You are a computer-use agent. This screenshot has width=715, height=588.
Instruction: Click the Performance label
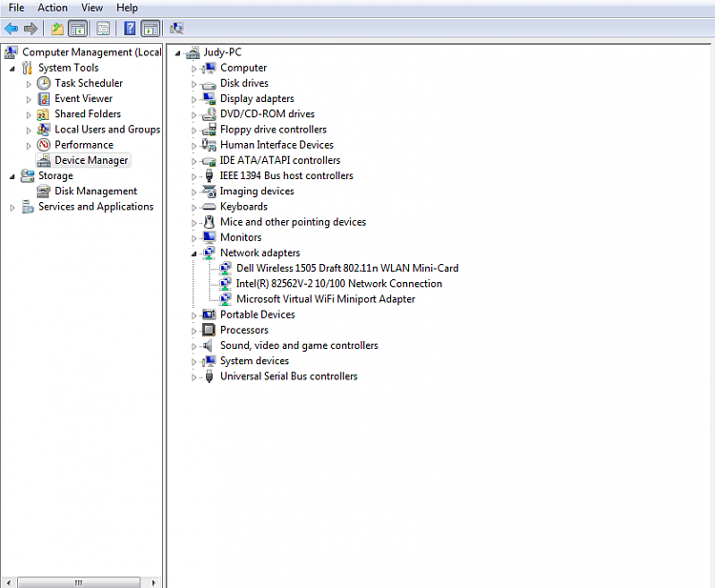(84, 145)
